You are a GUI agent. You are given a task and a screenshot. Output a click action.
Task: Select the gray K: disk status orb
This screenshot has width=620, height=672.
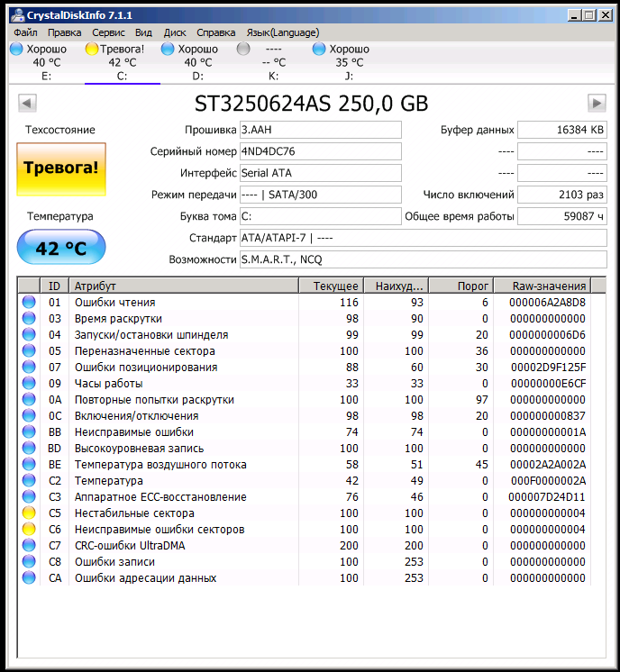pyautogui.click(x=243, y=49)
